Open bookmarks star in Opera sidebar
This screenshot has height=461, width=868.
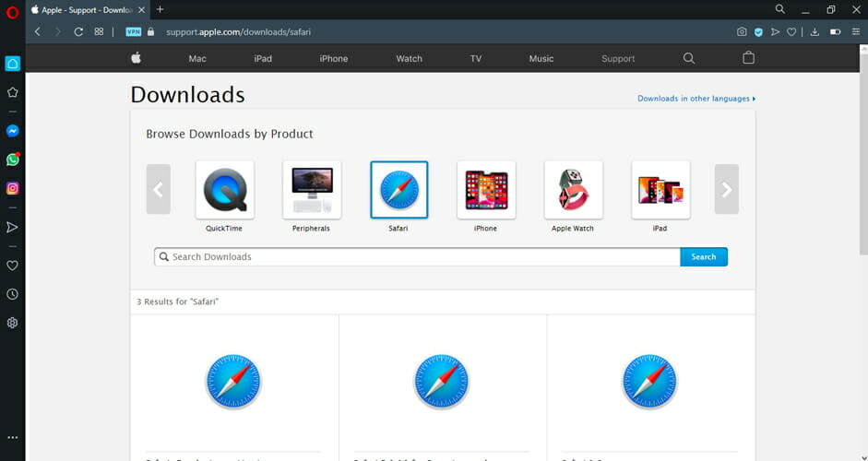click(12, 92)
